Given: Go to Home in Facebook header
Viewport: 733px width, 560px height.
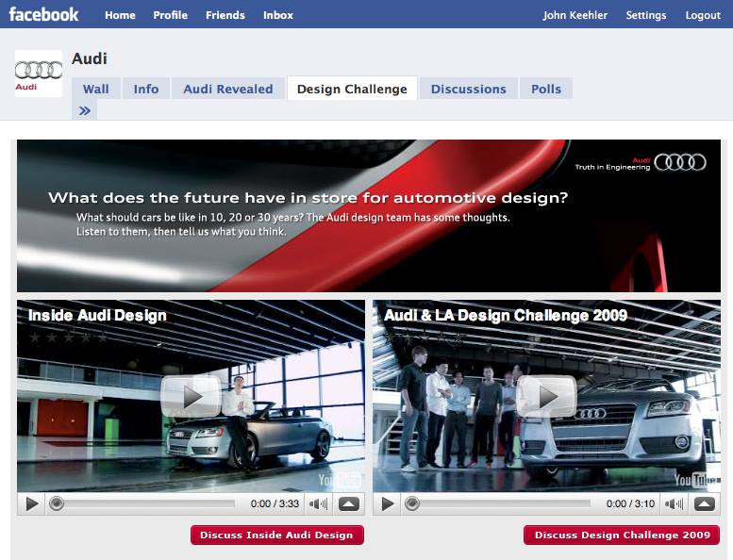Looking at the screenshot, I should [120, 15].
